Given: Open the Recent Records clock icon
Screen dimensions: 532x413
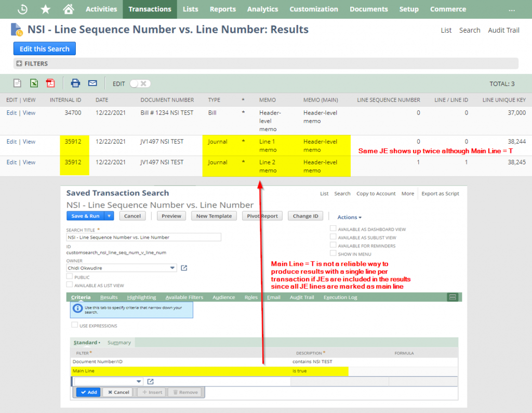Looking at the screenshot, I should 22,9.
